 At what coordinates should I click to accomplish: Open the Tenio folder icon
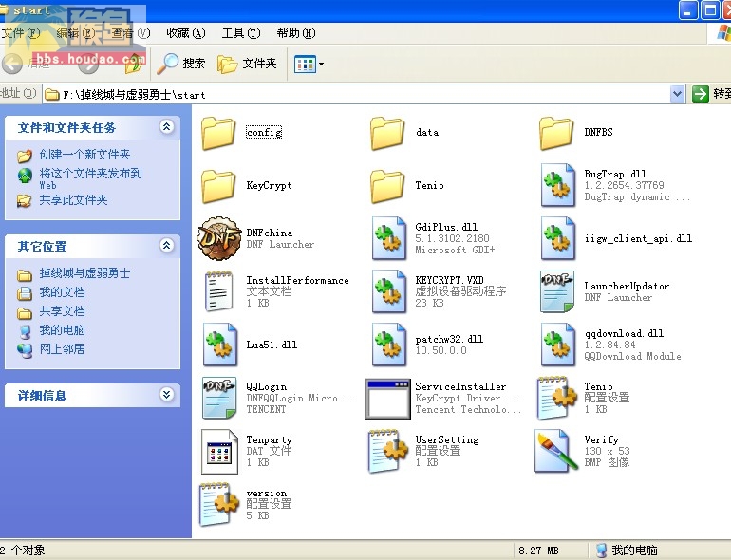click(x=387, y=187)
